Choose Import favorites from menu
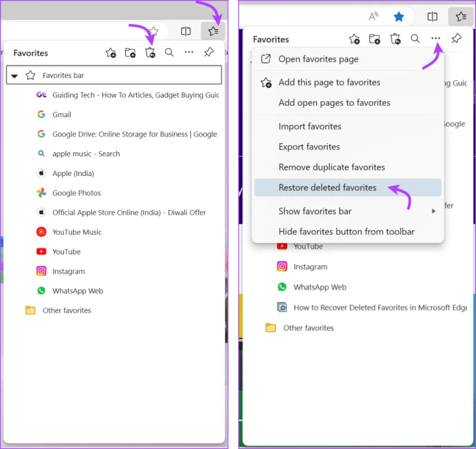The height and width of the screenshot is (449, 476). point(348,126)
